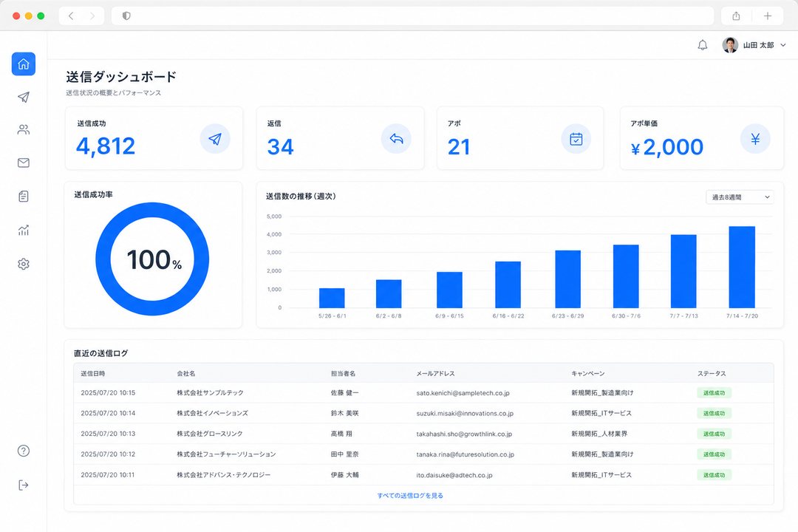Open the Home dashboard sidebar icon
This screenshot has height=532, width=798.
24,64
